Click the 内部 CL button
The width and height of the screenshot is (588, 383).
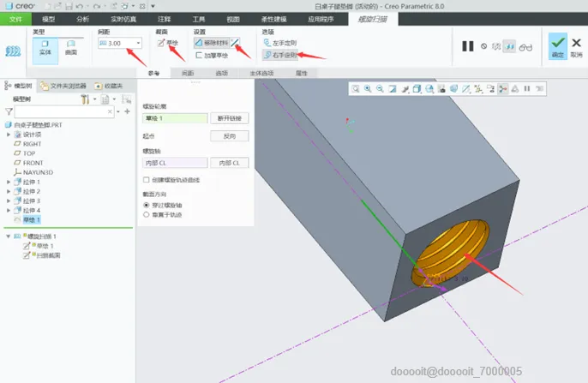230,163
